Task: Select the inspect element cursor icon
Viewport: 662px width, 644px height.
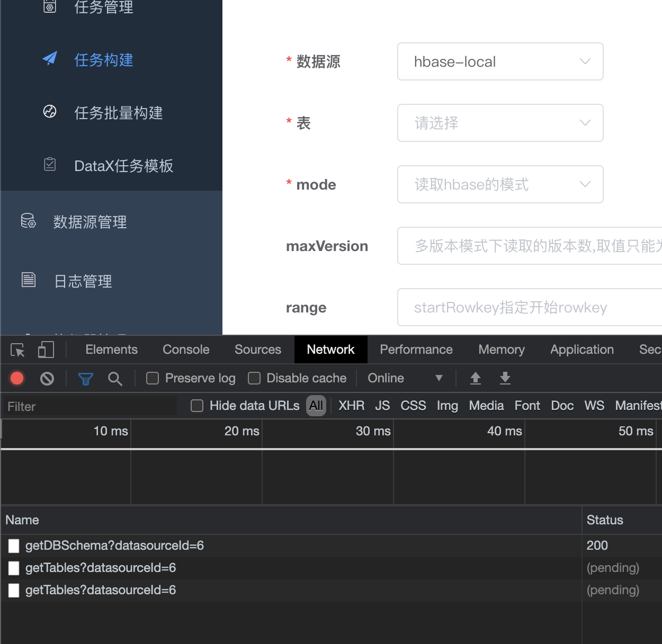Action: pyautogui.click(x=16, y=350)
